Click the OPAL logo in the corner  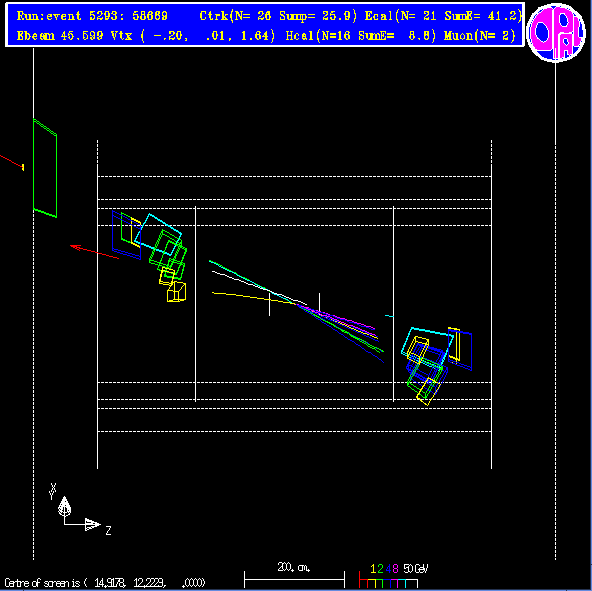[x=556, y=32]
